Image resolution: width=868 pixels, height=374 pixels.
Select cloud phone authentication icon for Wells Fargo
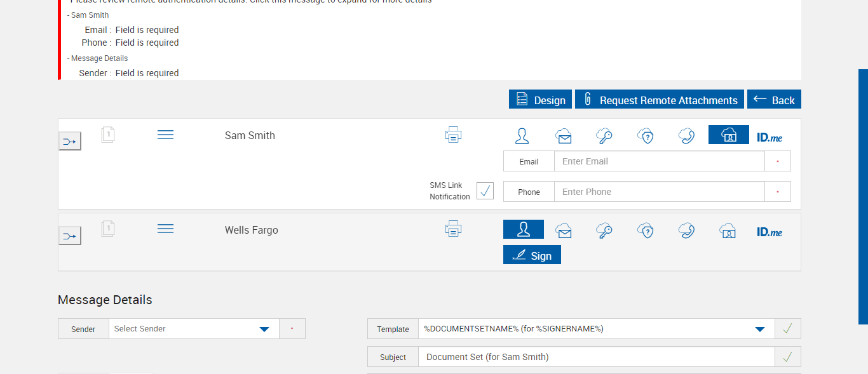tap(686, 230)
